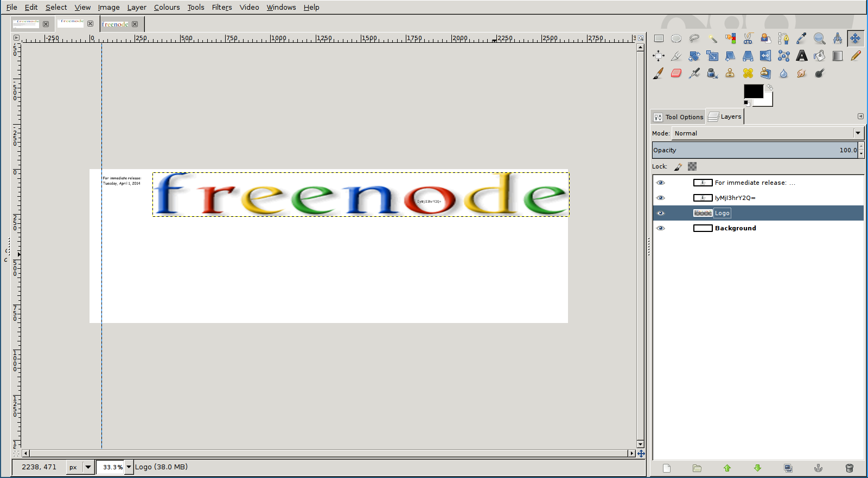Select the Free Select lasso tool
This screenshot has width=868, height=478.
(694, 38)
